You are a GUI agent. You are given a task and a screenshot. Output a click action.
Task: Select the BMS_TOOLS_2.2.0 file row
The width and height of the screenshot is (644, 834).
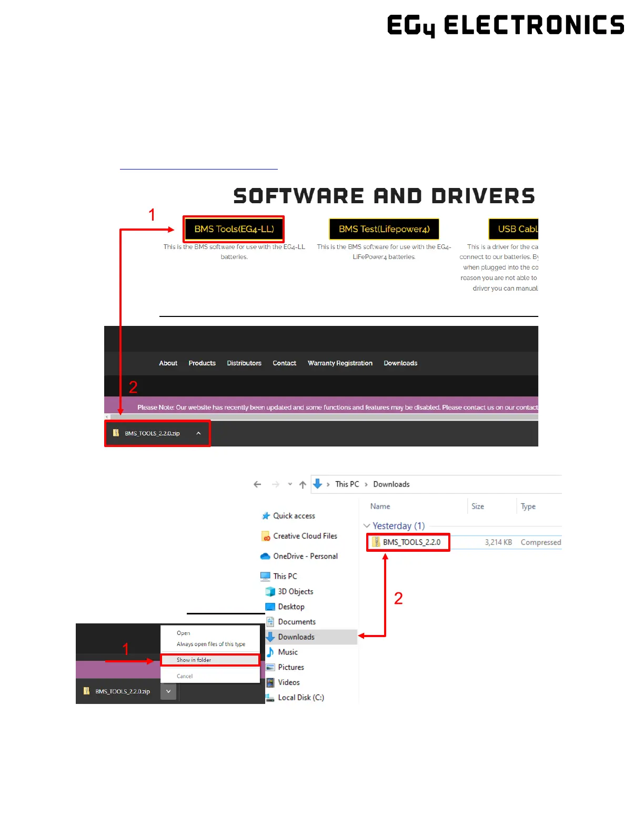pyautogui.click(x=465, y=542)
